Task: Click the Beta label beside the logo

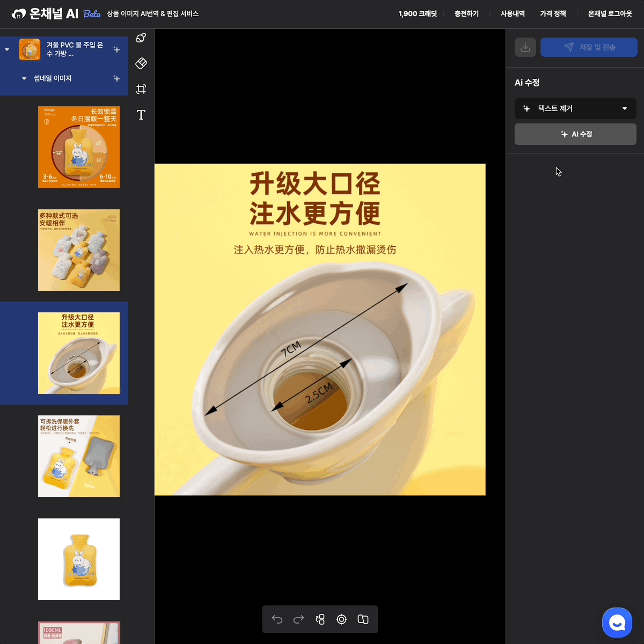Action: (x=92, y=14)
